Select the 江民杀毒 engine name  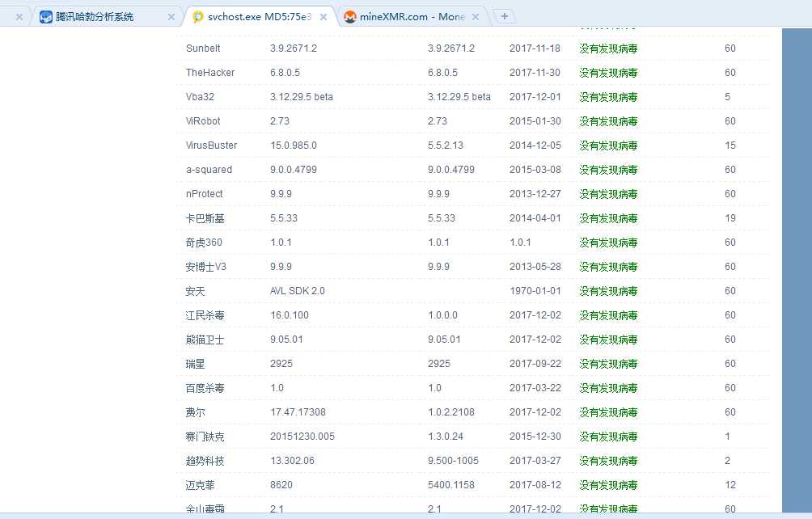(205, 315)
